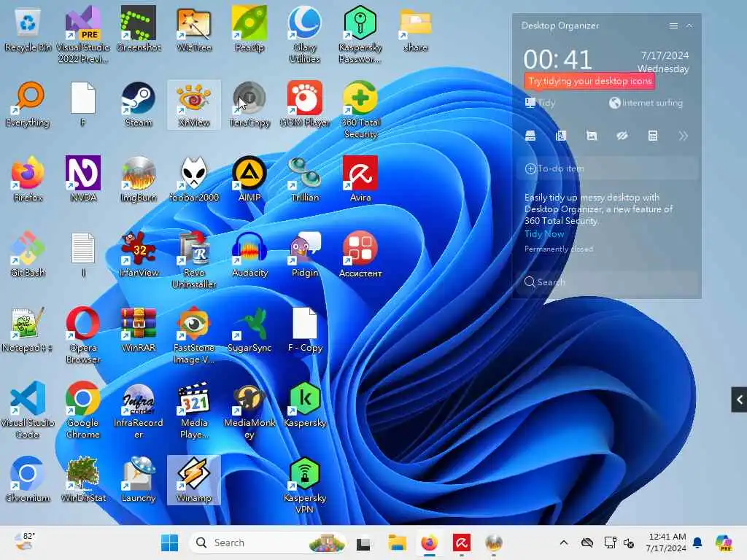Select the ImgBurn desktop shortcut

click(x=138, y=179)
